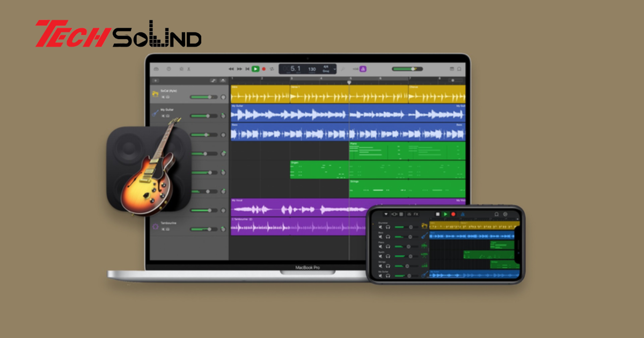Toggle the 1234 count-in button
Viewport: 644px width, 338px height.
point(355,69)
